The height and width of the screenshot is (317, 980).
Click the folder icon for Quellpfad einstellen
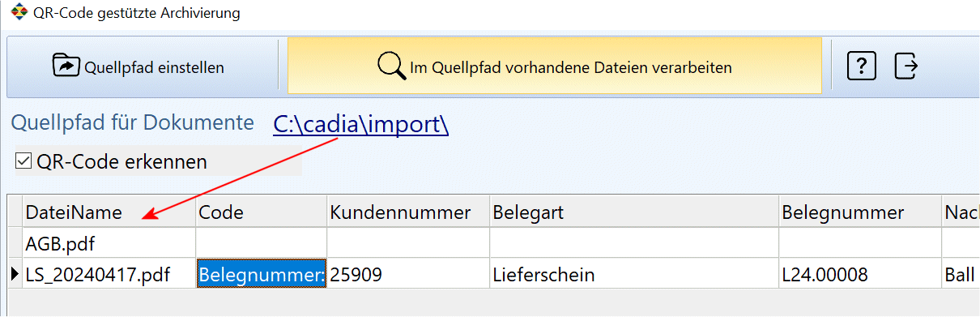(x=66, y=66)
